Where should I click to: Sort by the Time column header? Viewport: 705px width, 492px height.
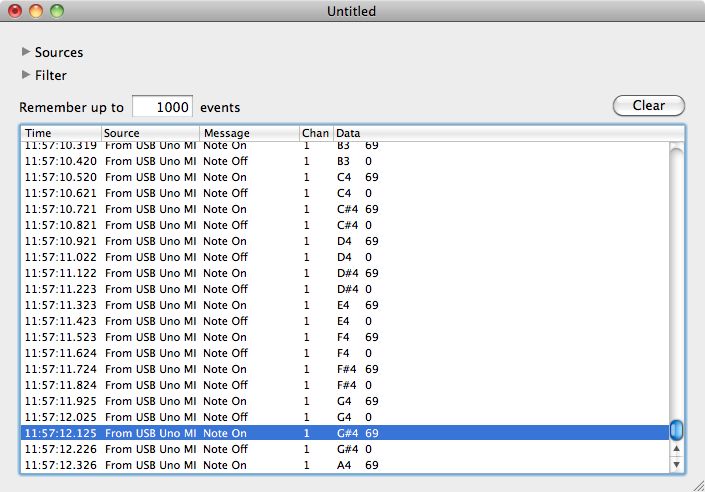[x=60, y=133]
